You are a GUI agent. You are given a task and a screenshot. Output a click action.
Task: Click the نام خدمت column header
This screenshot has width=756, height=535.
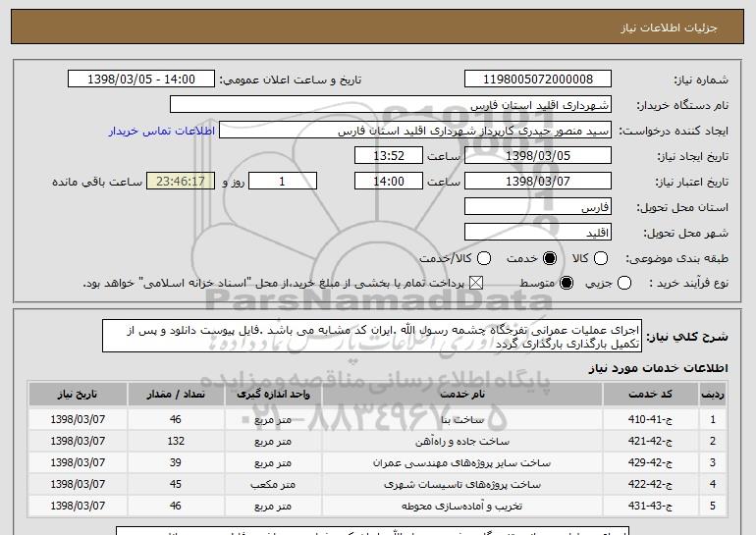pos(461,394)
